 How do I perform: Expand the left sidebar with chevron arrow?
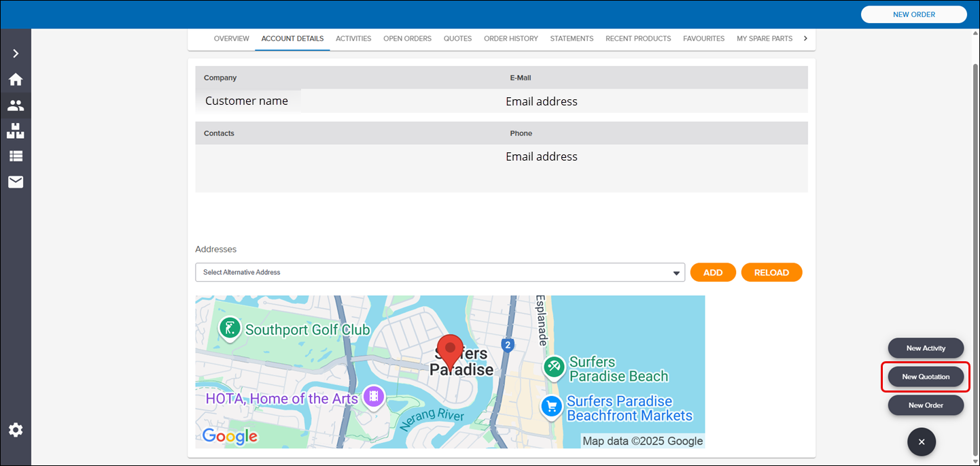[16, 53]
